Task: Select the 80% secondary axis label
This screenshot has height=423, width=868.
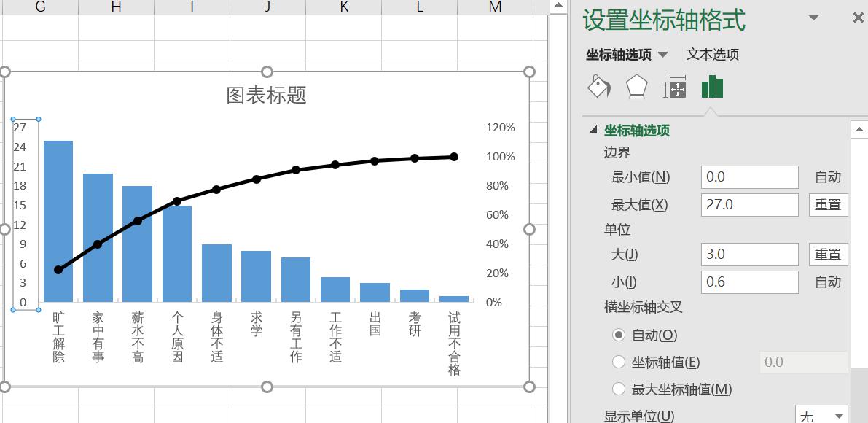Action: point(497,185)
